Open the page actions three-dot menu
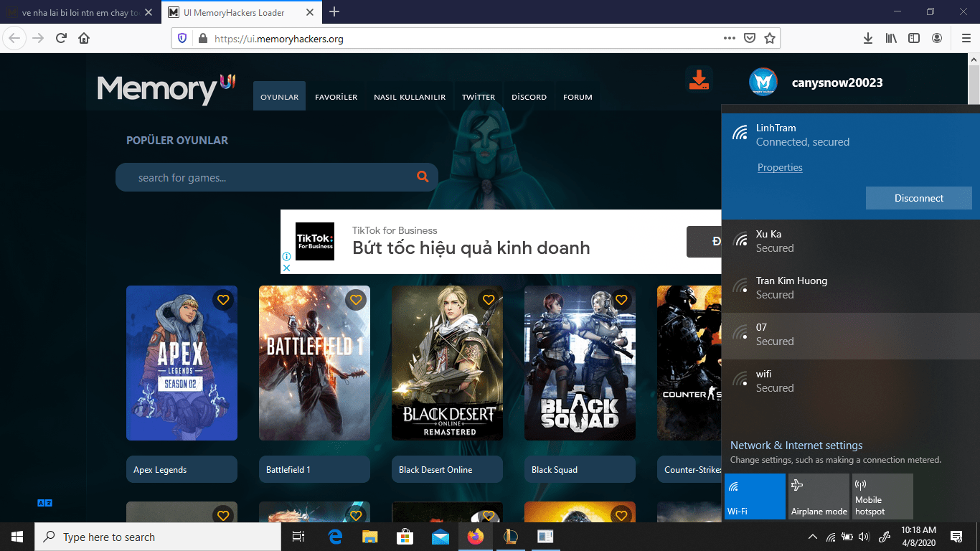This screenshot has width=980, height=551. click(x=730, y=38)
